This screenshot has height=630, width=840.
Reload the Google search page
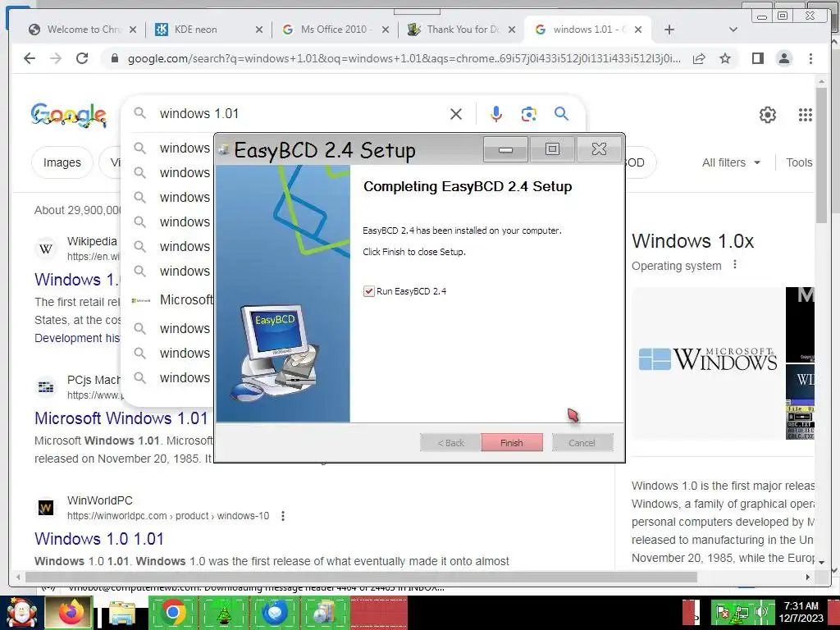pyautogui.click(x=82, y=58)
